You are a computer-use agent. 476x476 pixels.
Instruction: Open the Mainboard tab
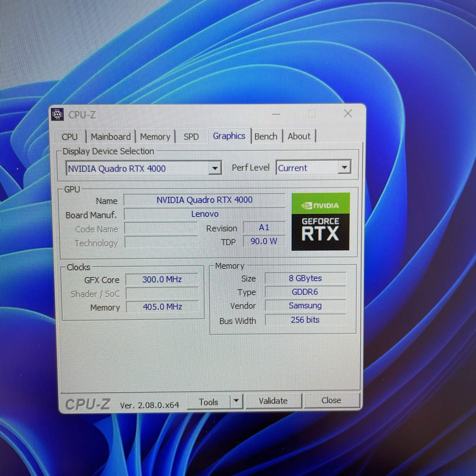111,136
